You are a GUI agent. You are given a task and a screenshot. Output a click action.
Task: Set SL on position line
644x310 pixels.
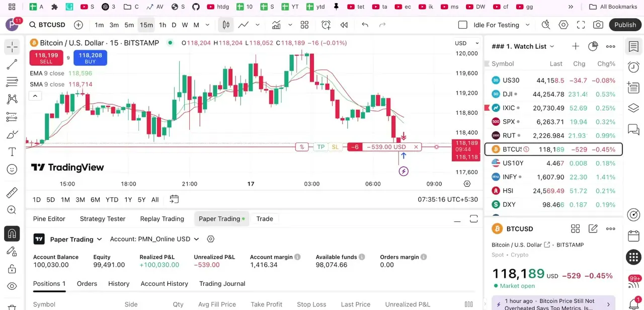click(x=335, y=147)
